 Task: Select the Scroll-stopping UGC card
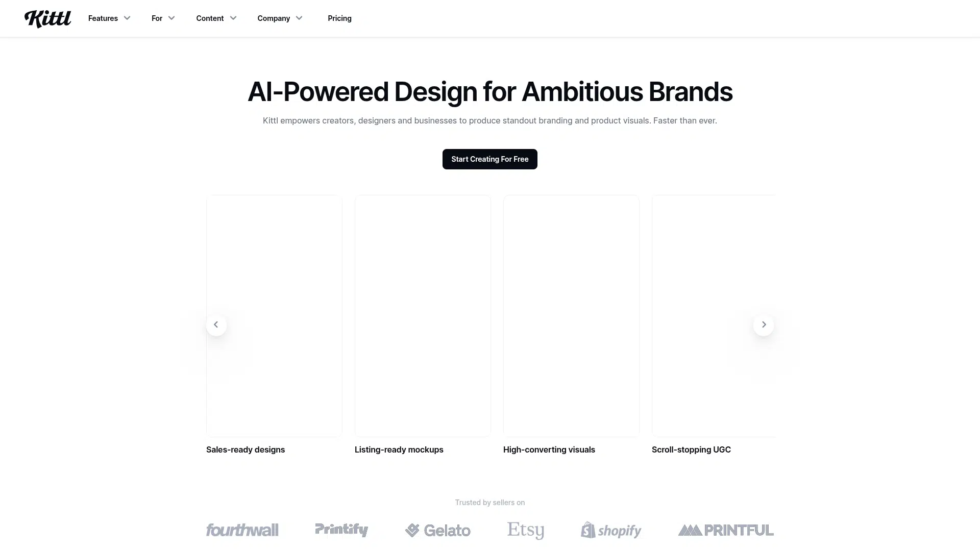(x=714, y=316)
